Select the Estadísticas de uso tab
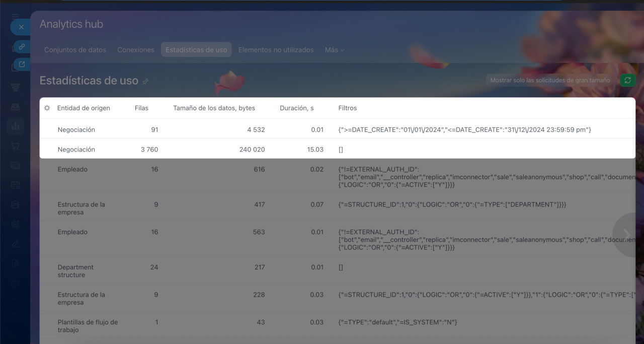Viewport: 644px width, 344px height. point(196,50)
